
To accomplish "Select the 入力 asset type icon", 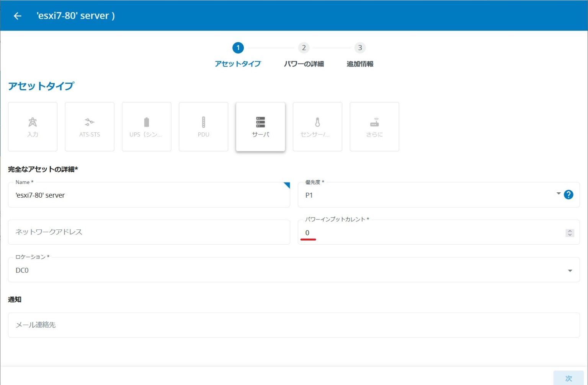I will point(33,126).
